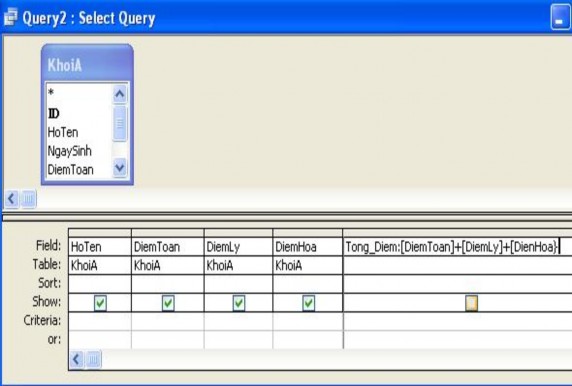Click the table pane left scroll arrow
572x386 pixels.
coord(12,199)
